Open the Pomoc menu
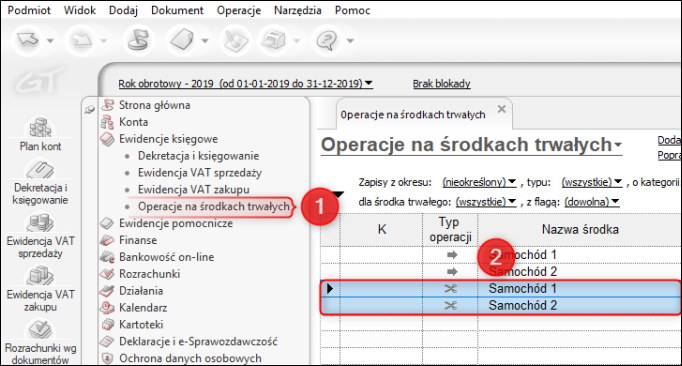682x366 pixels. 352,10
